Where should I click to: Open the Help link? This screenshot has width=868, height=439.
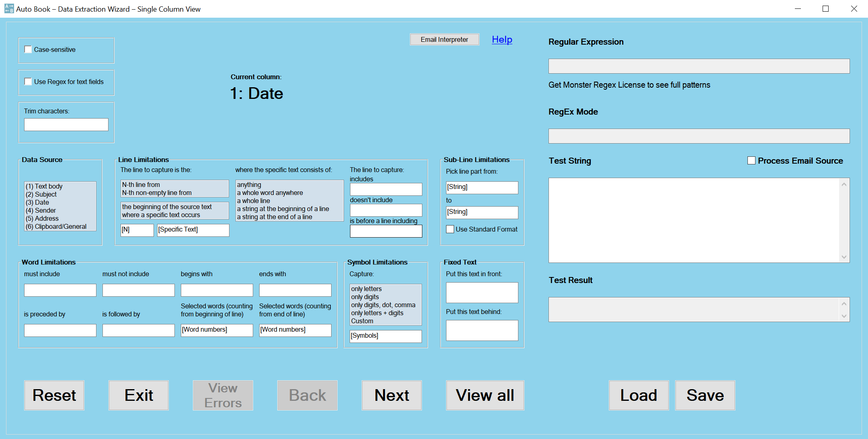(x=502, y=39)
